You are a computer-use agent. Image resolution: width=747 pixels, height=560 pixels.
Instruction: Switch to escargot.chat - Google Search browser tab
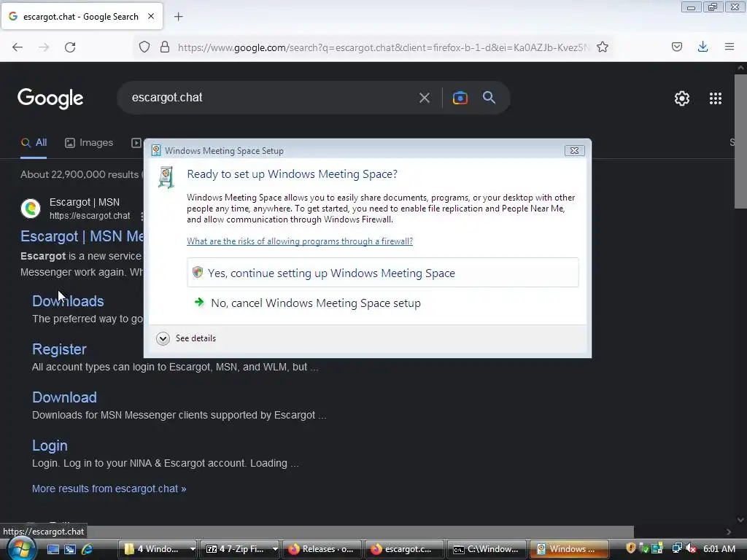click(82, 17)
